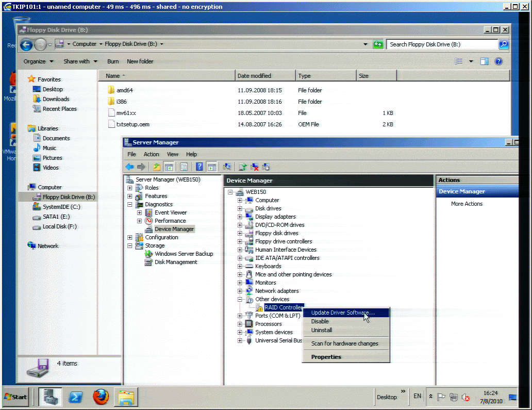Expand the Event Viewer node

point(139,213)
